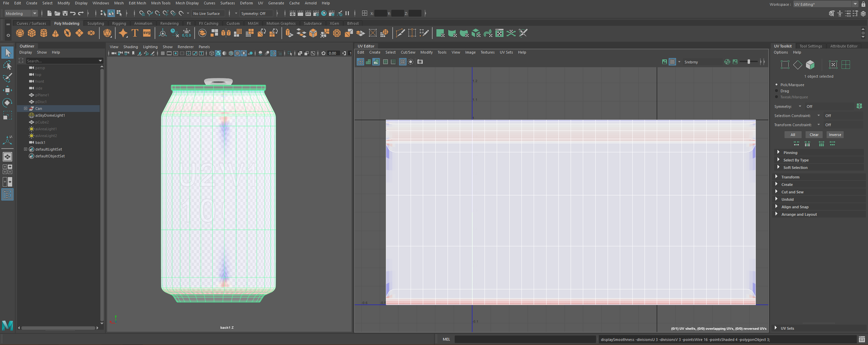
Task: Switch to the Attribute Editor tab
Action: pyautogui.click(x=844, y=46)
